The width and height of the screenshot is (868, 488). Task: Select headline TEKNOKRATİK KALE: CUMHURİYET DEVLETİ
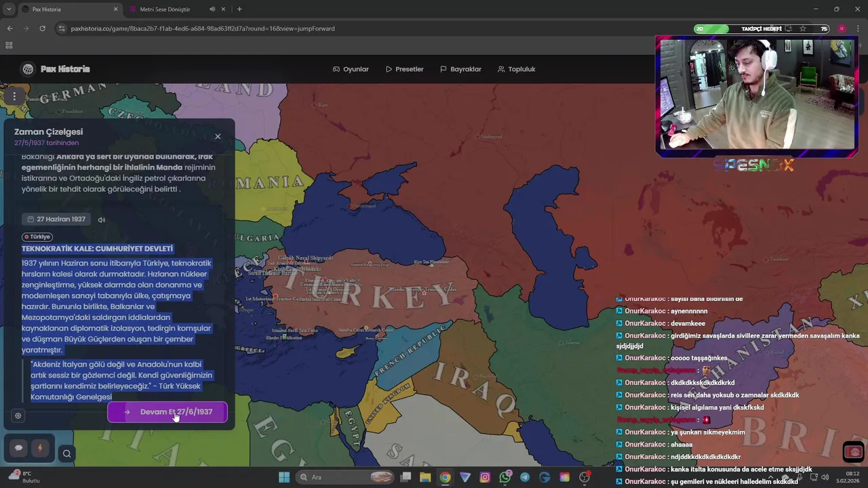[x=98, y=249]
